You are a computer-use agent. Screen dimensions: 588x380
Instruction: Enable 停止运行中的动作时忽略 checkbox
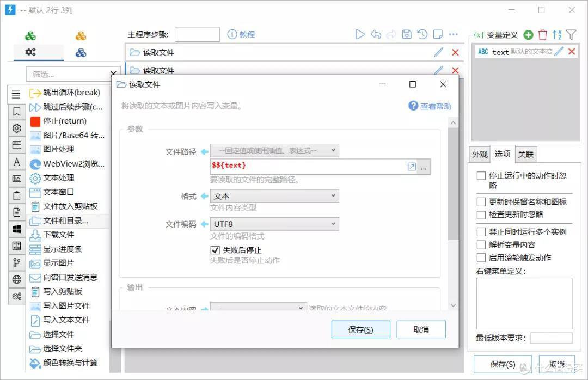point(481,175)
